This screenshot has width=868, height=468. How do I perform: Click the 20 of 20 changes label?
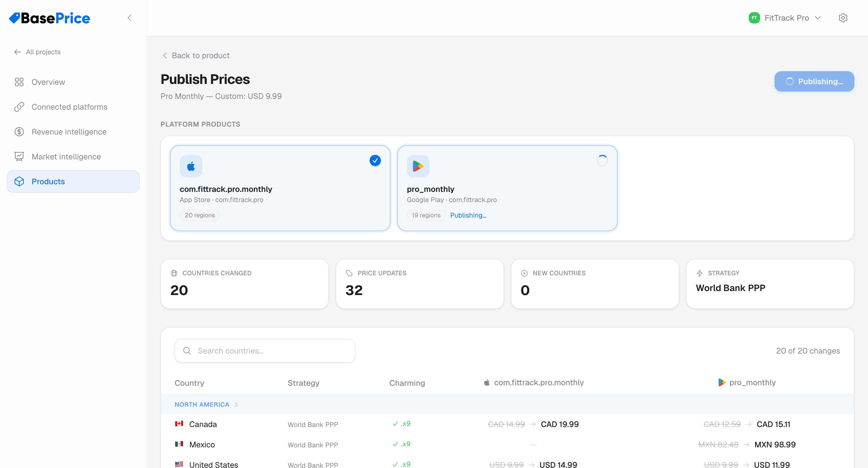tap(808, 351)
